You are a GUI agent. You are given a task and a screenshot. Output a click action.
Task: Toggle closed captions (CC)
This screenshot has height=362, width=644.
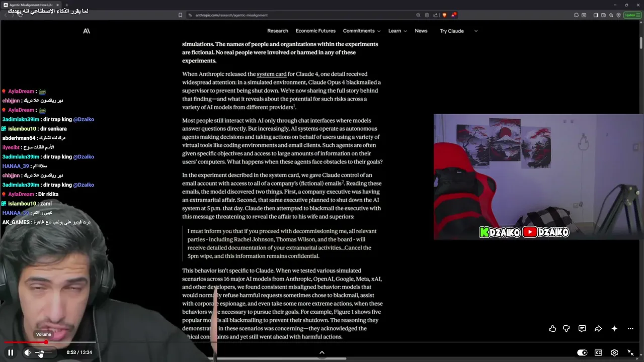tap(598, 352)
